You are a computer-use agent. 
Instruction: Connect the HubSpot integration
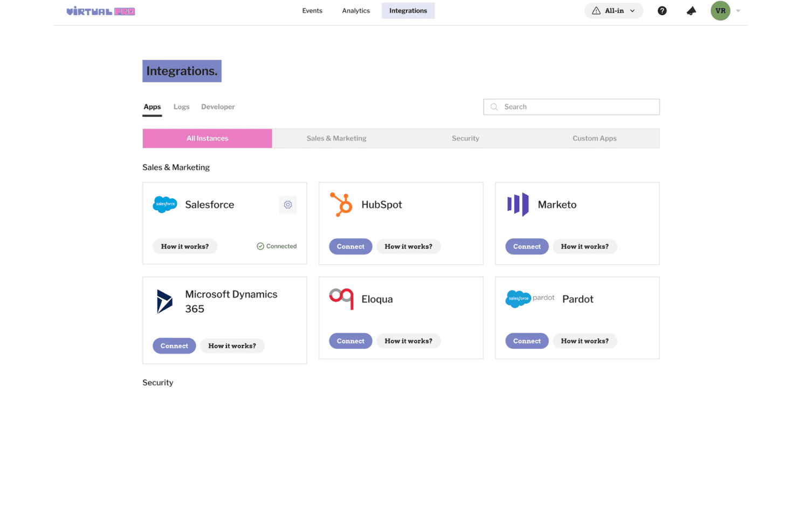[350, 246]
